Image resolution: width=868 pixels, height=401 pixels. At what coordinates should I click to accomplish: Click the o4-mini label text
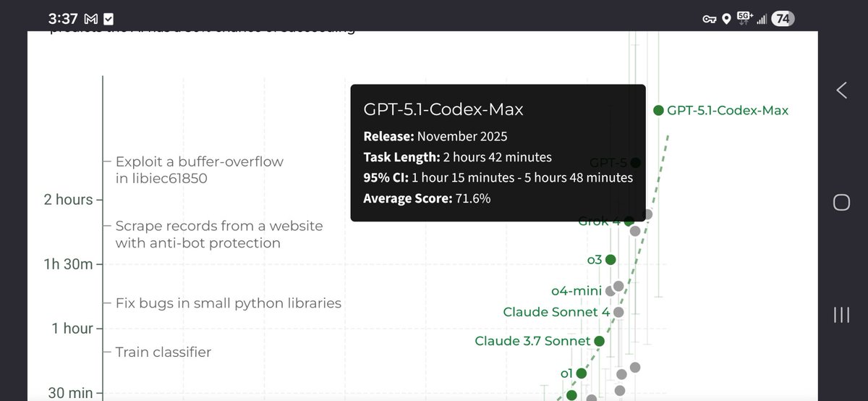pyautogui.click(x=576, y=291)
